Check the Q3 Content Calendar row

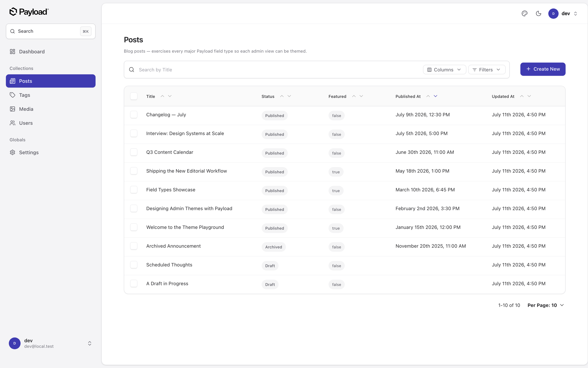(x=134, y=152)
